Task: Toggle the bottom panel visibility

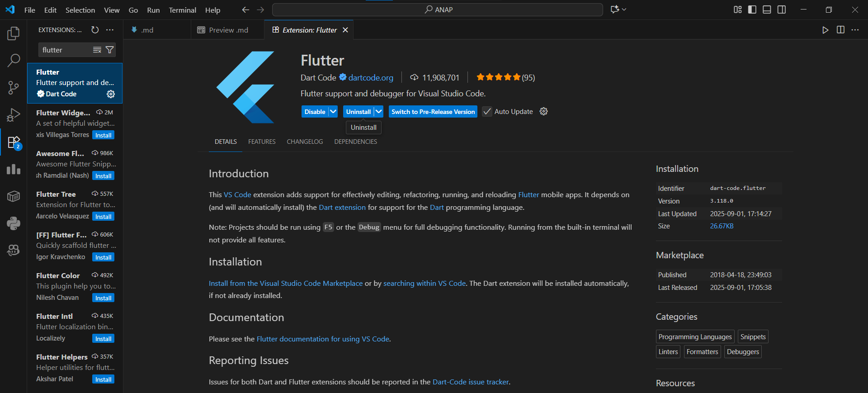Action: 767,9
